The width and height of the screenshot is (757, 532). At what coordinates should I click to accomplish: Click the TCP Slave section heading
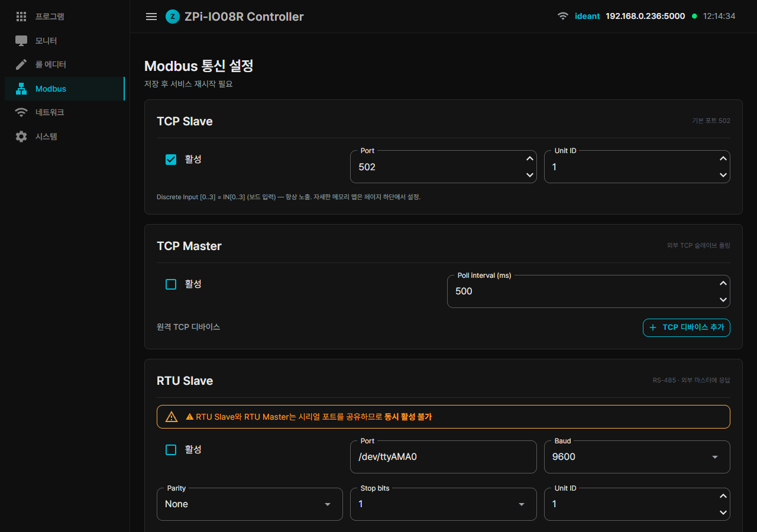(185, 121)
